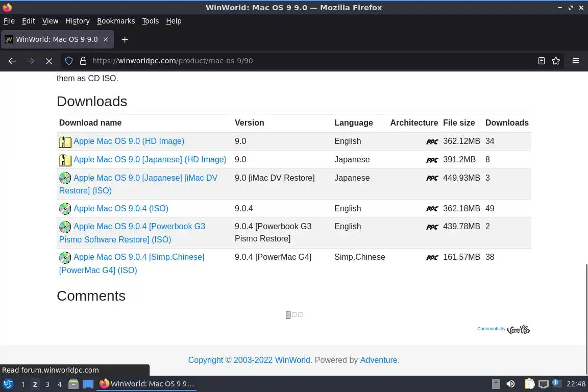Click Copyright 2003-2022 WinWorld link

pyautogui.click(x=250, y=360)
